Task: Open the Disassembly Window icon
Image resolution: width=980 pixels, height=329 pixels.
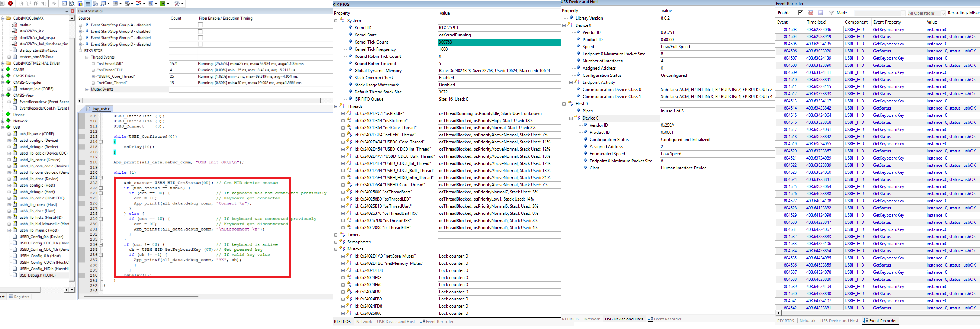Action: pos(72,4)
